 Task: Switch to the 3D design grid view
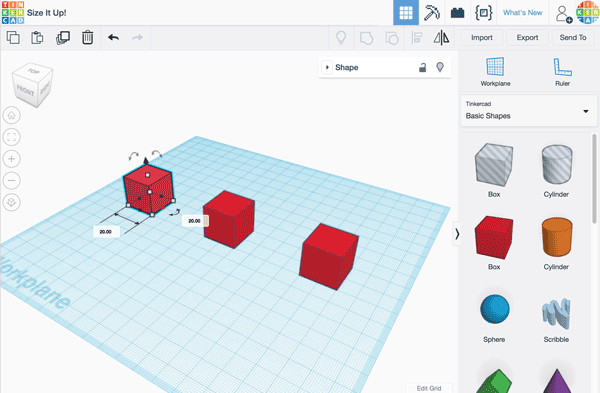pyautogui.click(x=406, y=13)
